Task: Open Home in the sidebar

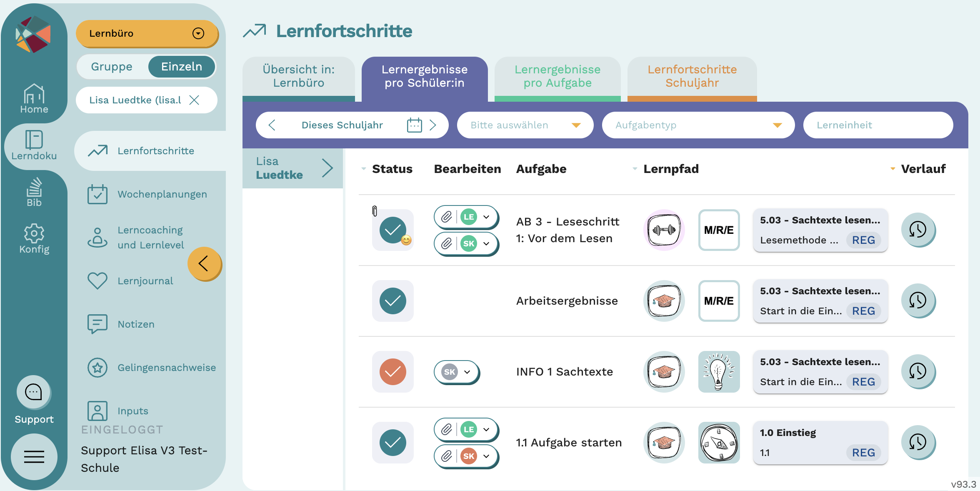Action: pyautogui.click(x=34, y=98)
